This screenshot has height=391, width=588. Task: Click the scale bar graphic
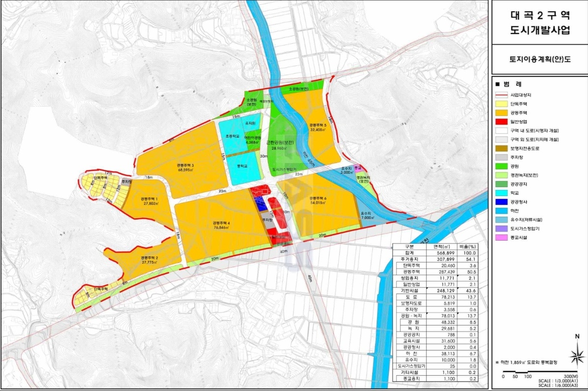[x=540, y=371]
